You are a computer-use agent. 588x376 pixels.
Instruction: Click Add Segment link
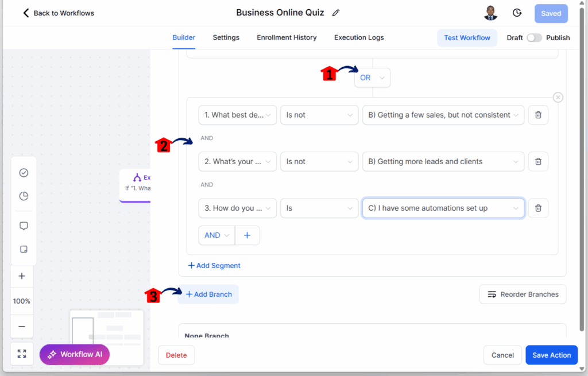pyautogui.click(x=214, y=265)
